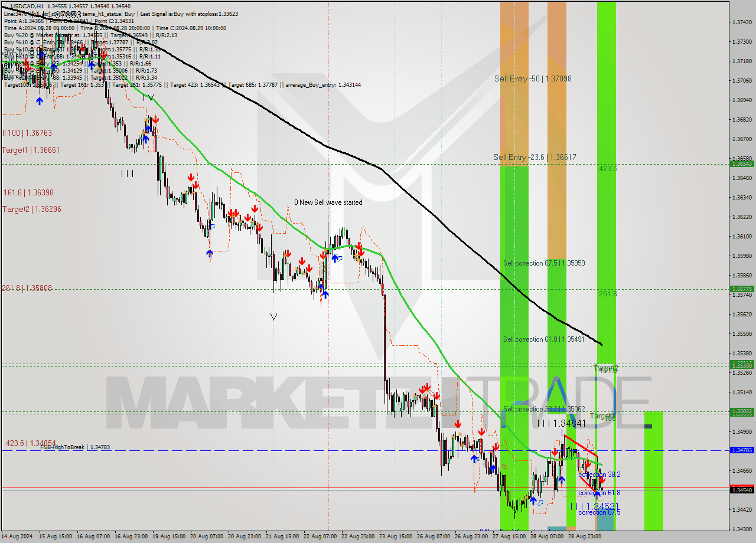Click '28 Aug 23:00' on the time axis
Viewport: 756px width, 543px height.
pos(585,537)
